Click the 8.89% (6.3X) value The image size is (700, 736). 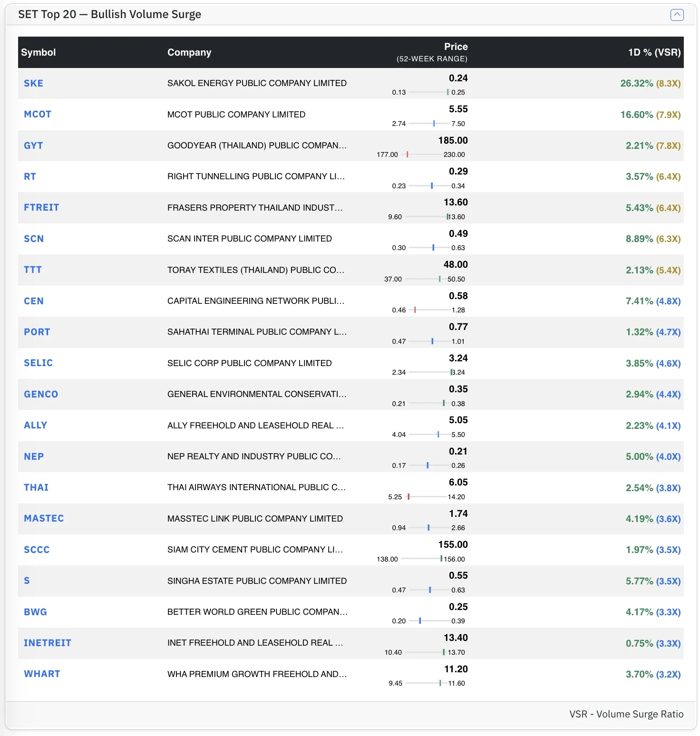click(x=653, y=239)
